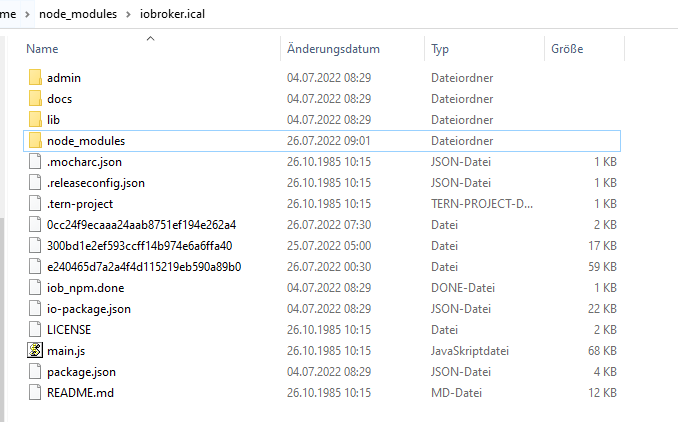678x422 pixels.
Task: Select file e240465d7a2a4f4d115219eb590a89b0
Action: click(143, 267)
